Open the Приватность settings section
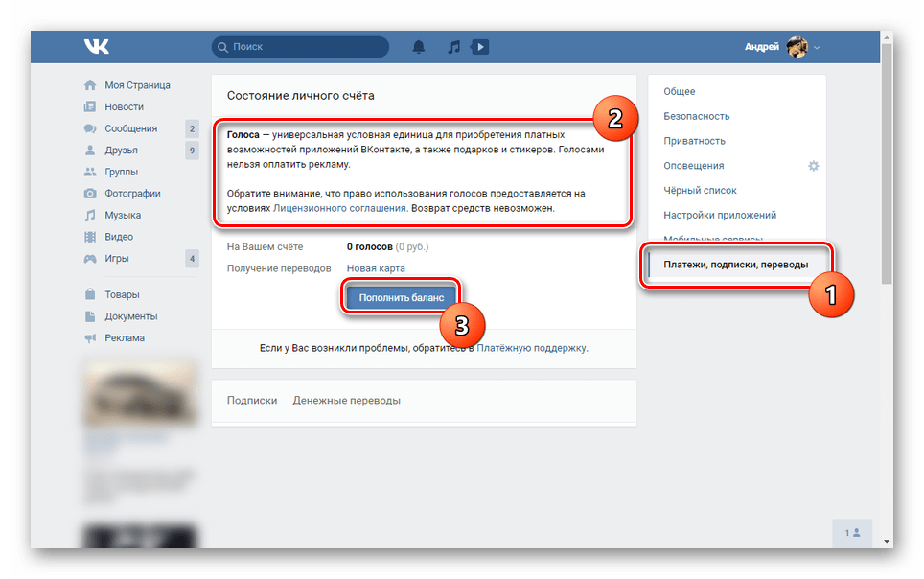The image size is (924, 579). point(694,141)
